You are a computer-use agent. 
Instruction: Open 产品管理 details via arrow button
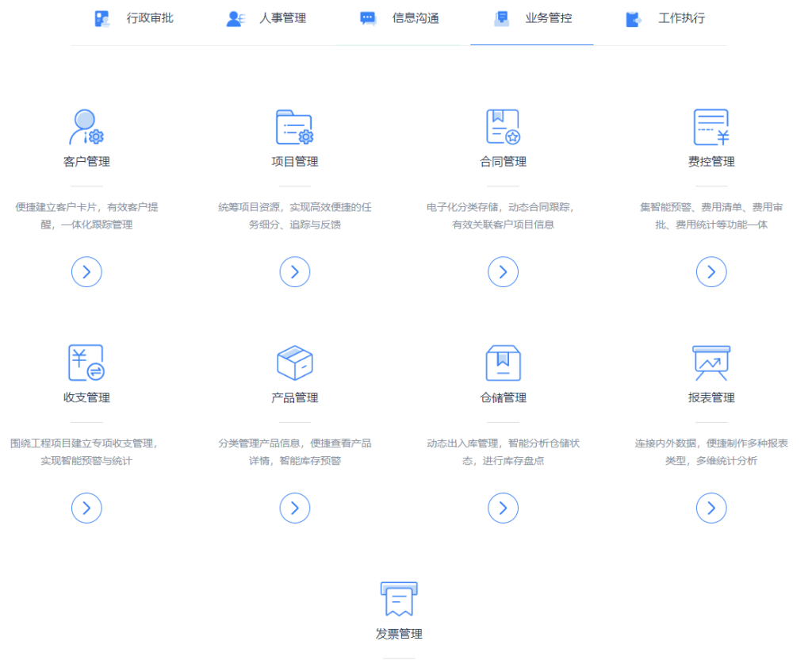294,508
